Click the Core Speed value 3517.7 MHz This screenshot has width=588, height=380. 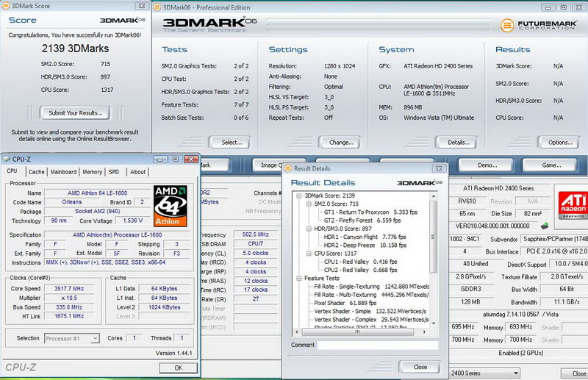point(69,288)
